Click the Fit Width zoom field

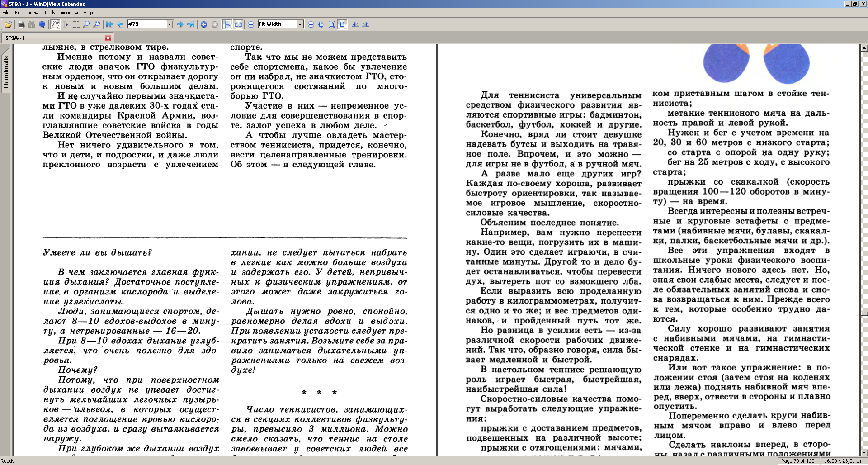pyautogui.click(x=277, y=24)
